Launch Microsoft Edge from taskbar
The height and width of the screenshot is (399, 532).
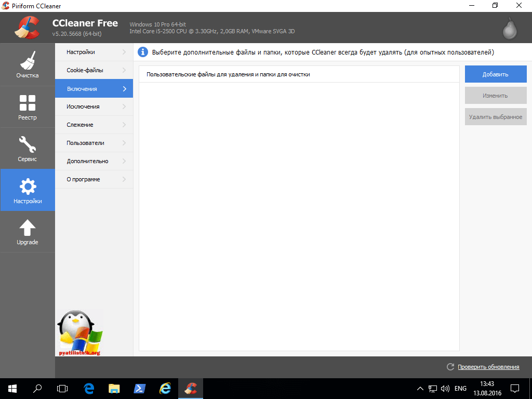click(89, 388)
